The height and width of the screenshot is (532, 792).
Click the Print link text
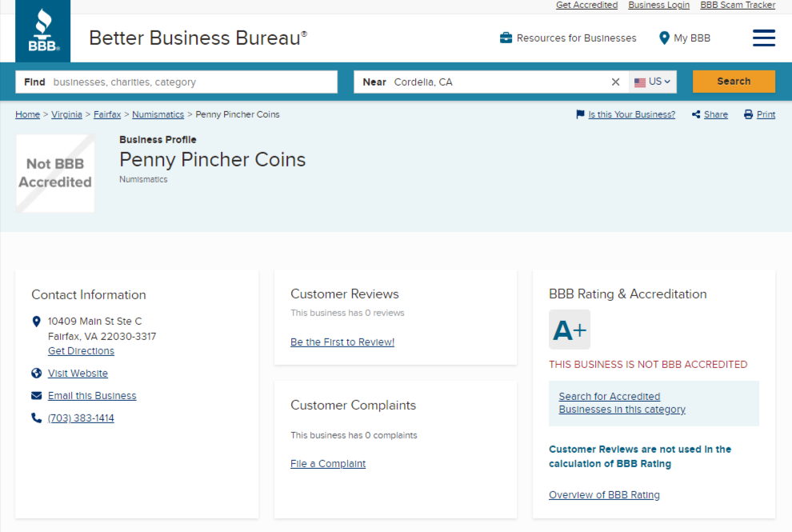point(766,114)
